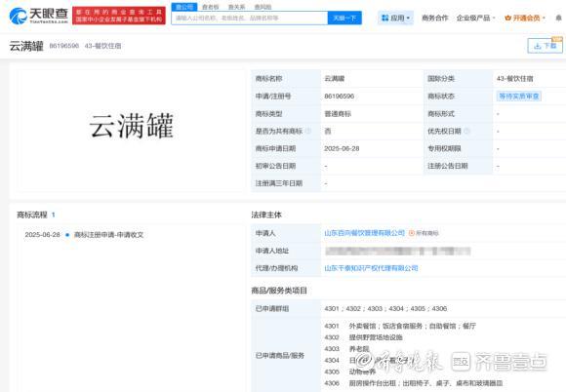
Task: Click the 天眼查 logo in the header
Action: point(39,16)
